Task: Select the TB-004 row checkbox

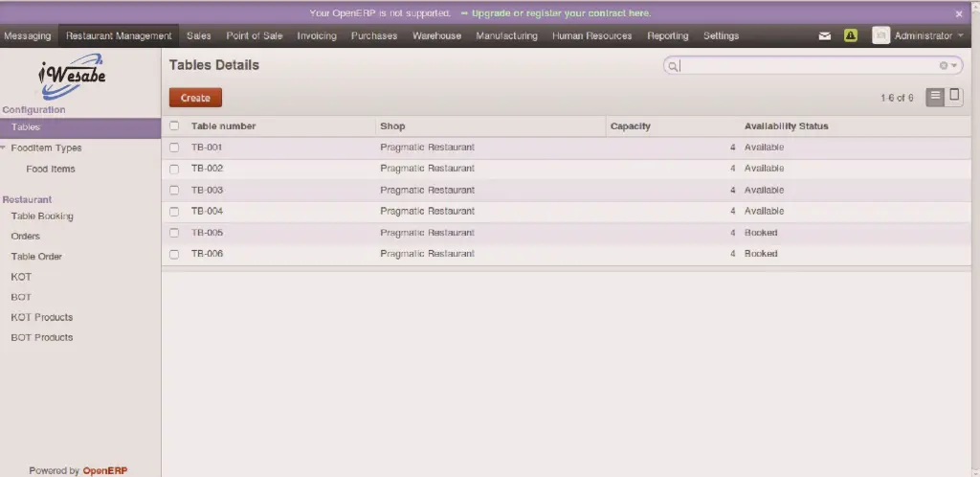Action: tap(174, 212)
